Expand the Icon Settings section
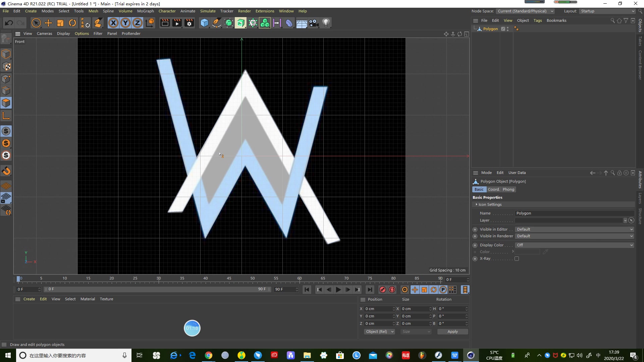The height and width of the screenshot is (362, 644). 477,204
